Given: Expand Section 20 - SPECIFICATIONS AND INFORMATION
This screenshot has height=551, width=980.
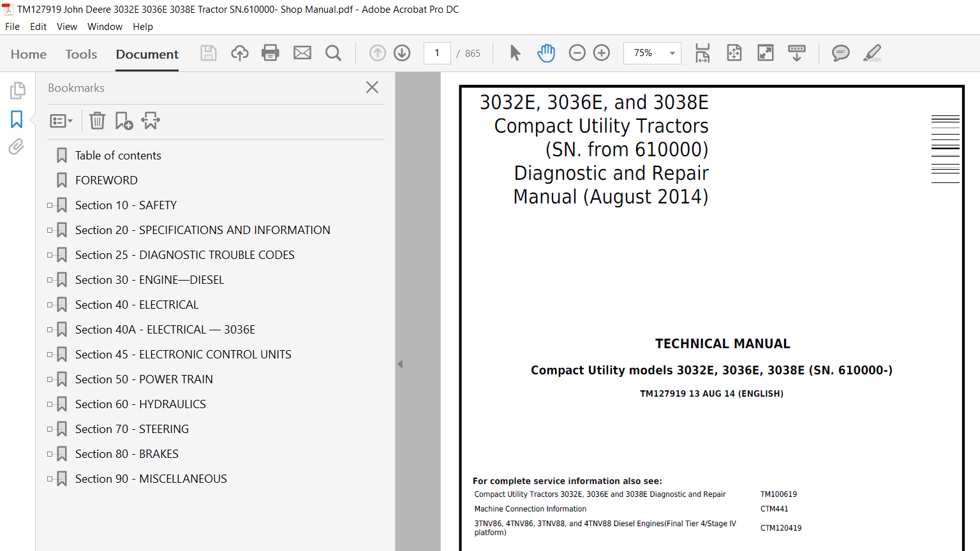Looking at the screenshot, I should pos(50,230).
